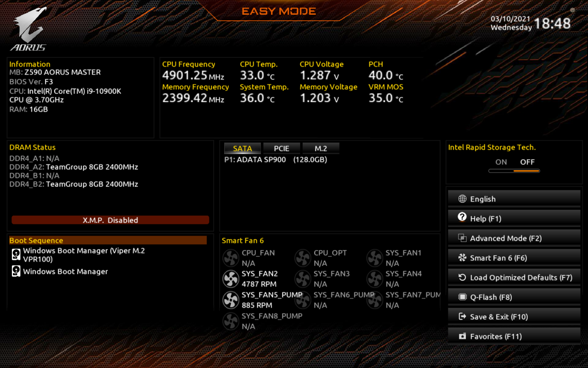Open Smart Fan 6 (F6) settings

(514, 258)
